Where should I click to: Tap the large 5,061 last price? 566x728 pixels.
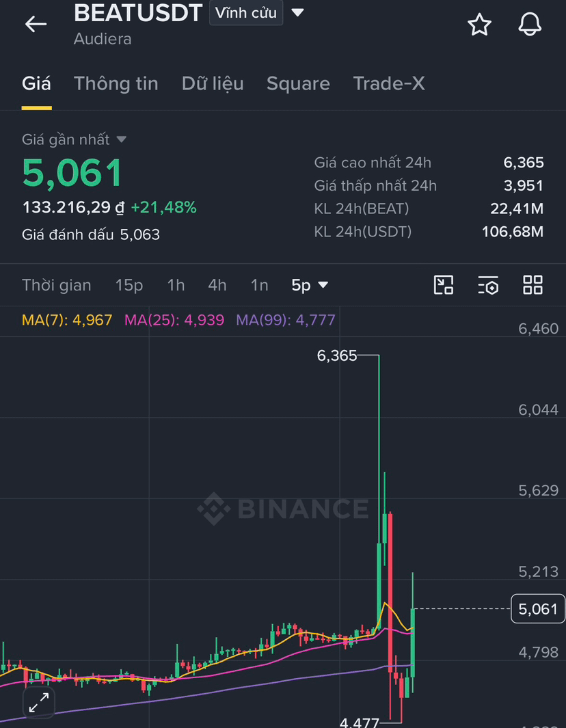point(72,173)
